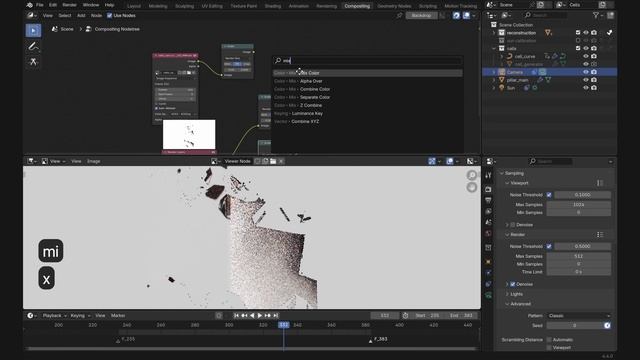This screenshot has height=360, width=640.
Task: Collapse the Advanced subpanel
Action: tap(507, 304)
